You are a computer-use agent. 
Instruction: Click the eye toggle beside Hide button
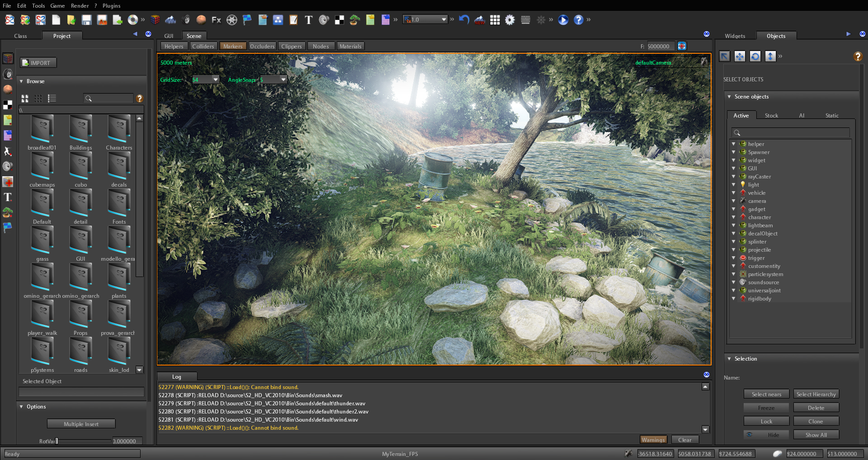(749, 434)
